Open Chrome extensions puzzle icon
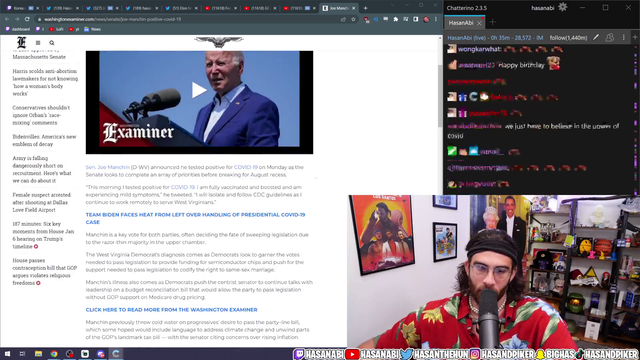The image size is (640, 360). (396, 19)
